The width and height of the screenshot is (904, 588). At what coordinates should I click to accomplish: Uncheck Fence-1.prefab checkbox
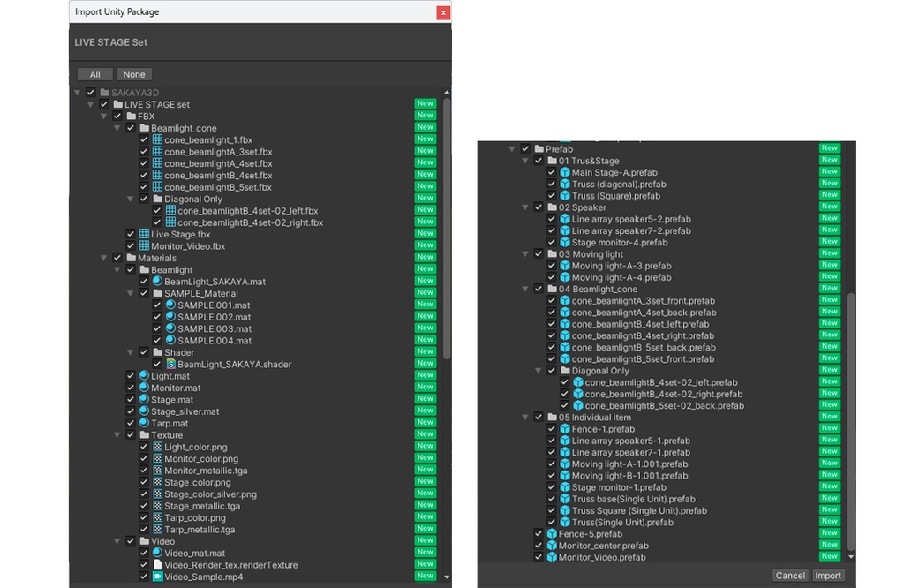(551, 429)
